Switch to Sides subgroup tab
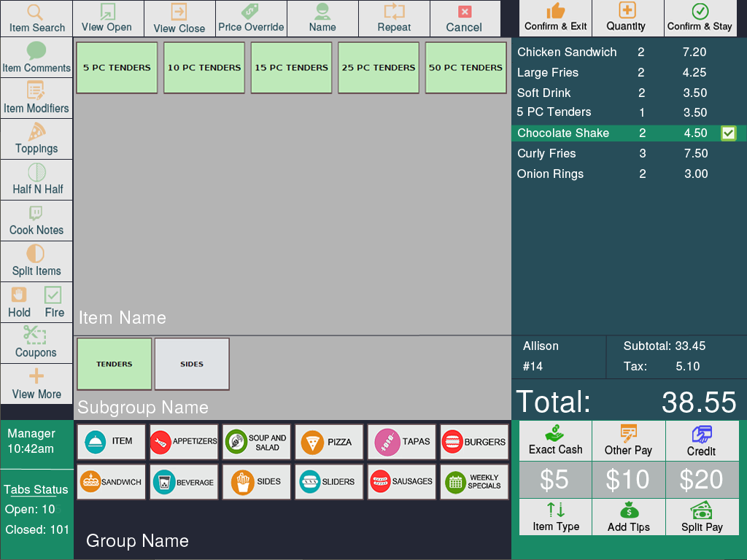The height and width of the screenshot is (560, 747). [x=192, y=364]
